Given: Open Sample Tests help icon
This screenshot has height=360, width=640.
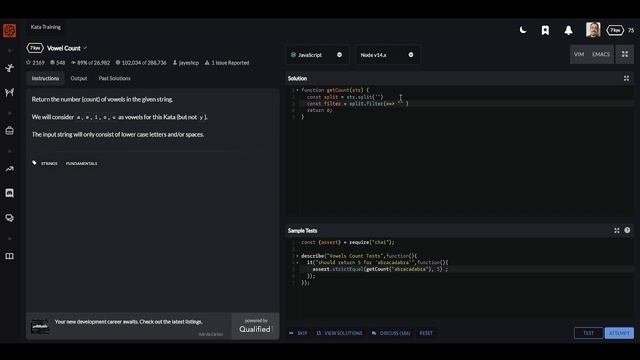Looking at the screenshot, I should click(627, 231).
